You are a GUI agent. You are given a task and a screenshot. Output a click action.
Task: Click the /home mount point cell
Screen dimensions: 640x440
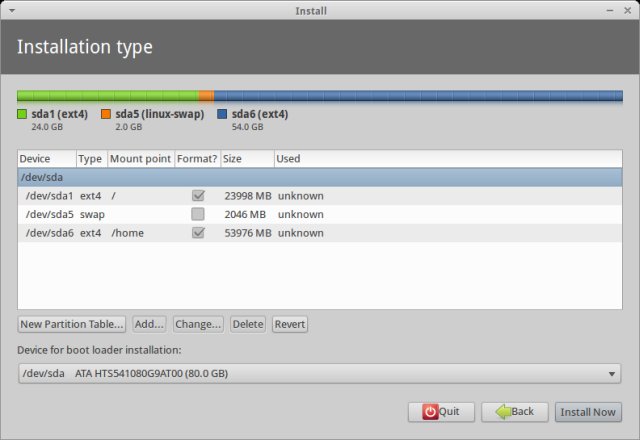click(127, 233)
